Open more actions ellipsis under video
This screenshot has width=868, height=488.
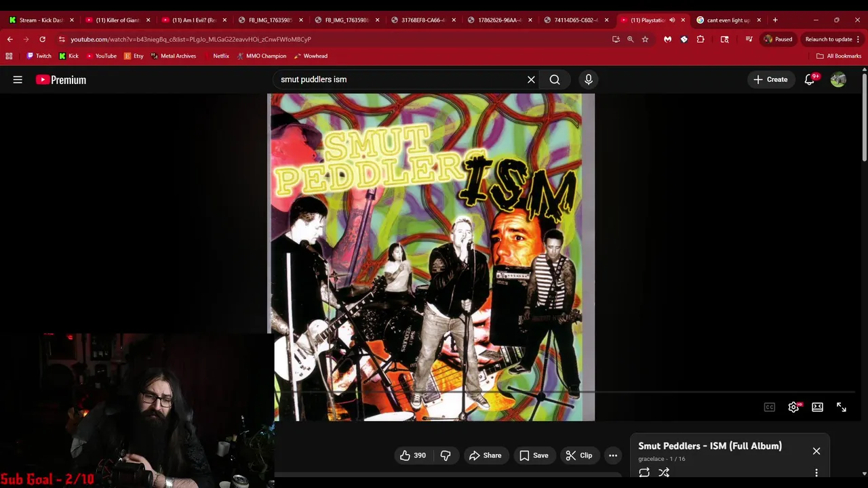click(613, 455)
